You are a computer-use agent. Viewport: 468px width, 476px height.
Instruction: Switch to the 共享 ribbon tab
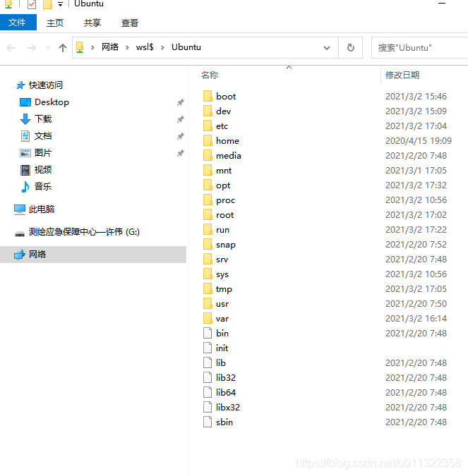pyautogui.click(x=92, y=23)
